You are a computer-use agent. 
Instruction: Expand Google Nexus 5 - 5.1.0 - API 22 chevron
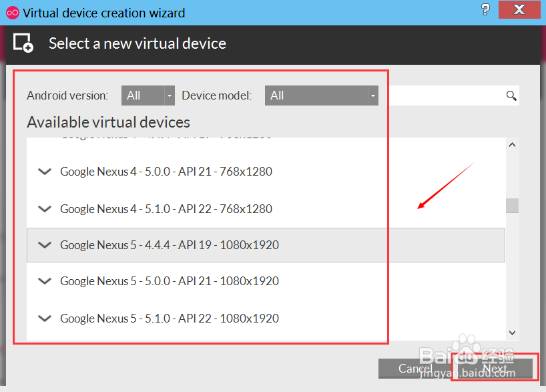45,318
